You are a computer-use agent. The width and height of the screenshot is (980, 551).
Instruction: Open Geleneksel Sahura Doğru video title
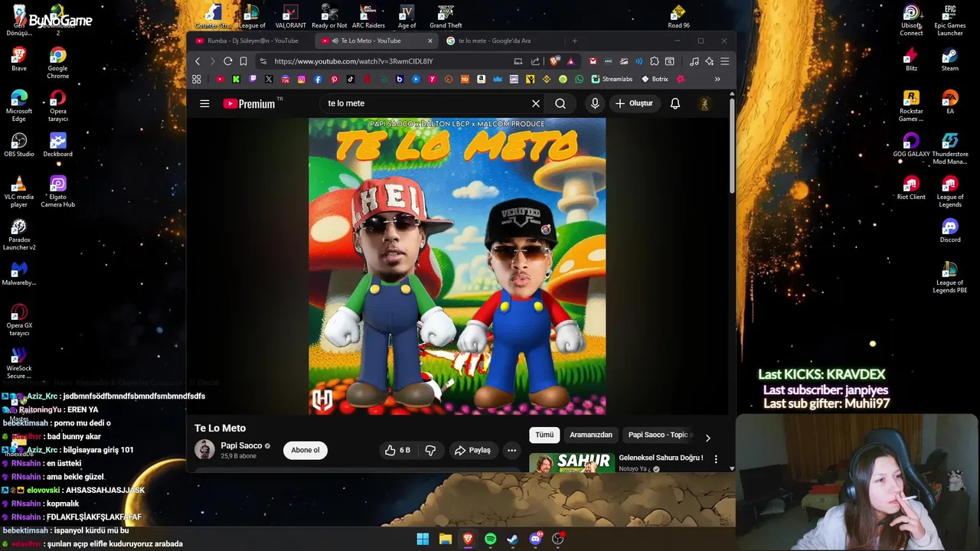(661, 458)
